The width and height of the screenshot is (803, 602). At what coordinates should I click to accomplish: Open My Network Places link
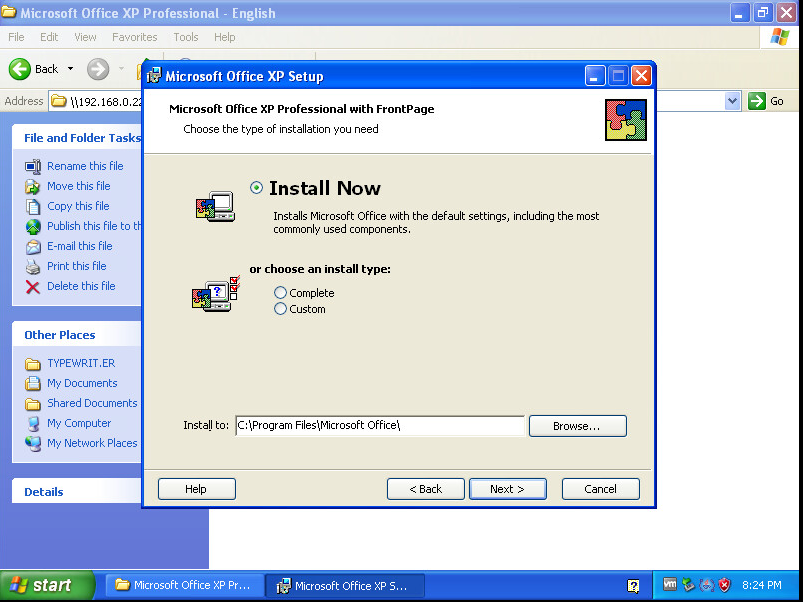coord(92,443)
